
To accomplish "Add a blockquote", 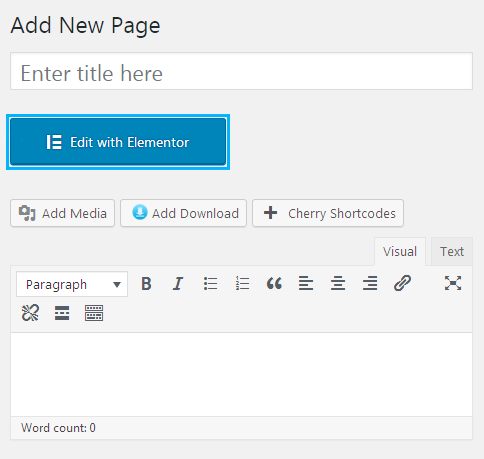I will [274, 284].
